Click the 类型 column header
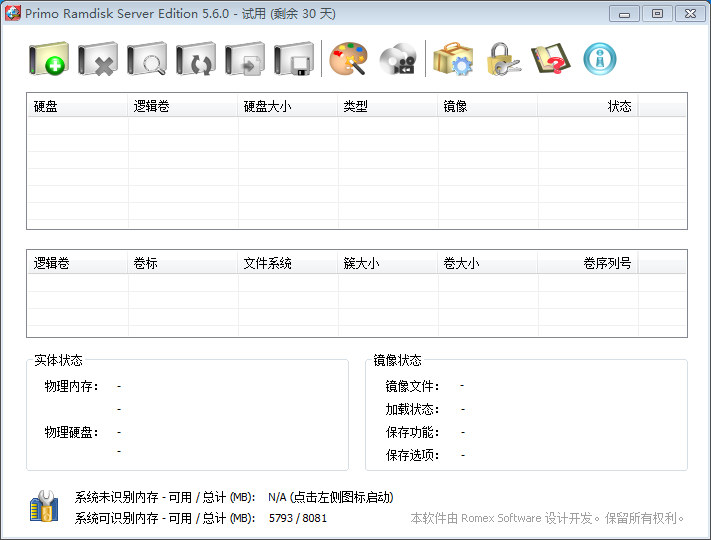 coord(388,106)
